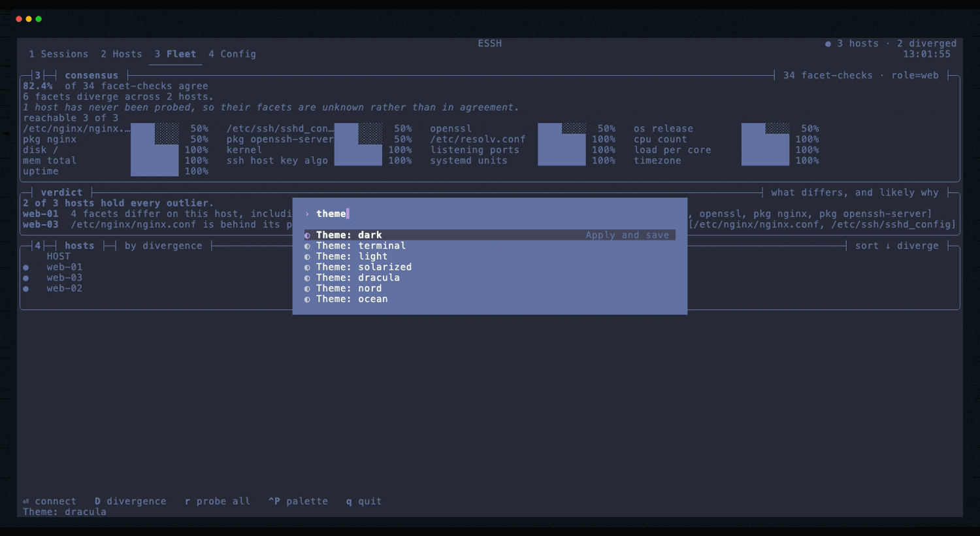The height and width of the screenshot is (536, 980).
Task: Switch to the 1 Sessions tab
Action: [x=58, y=54]
